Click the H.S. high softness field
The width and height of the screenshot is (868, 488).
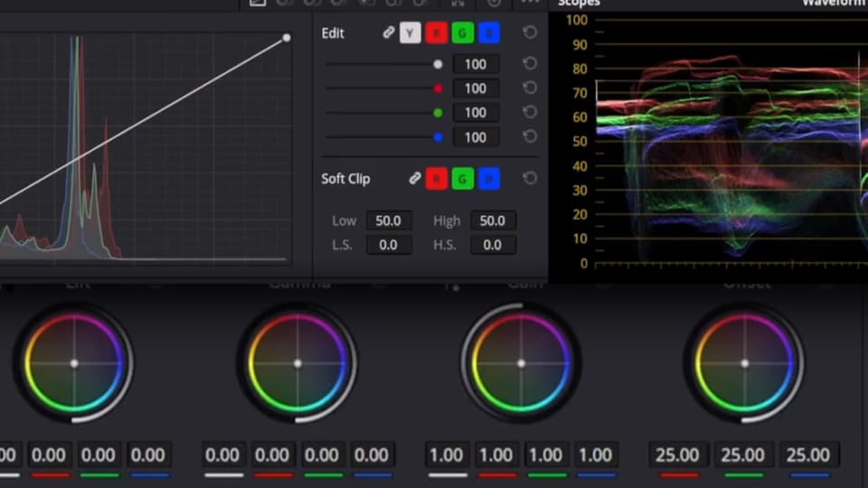[493, 245]
